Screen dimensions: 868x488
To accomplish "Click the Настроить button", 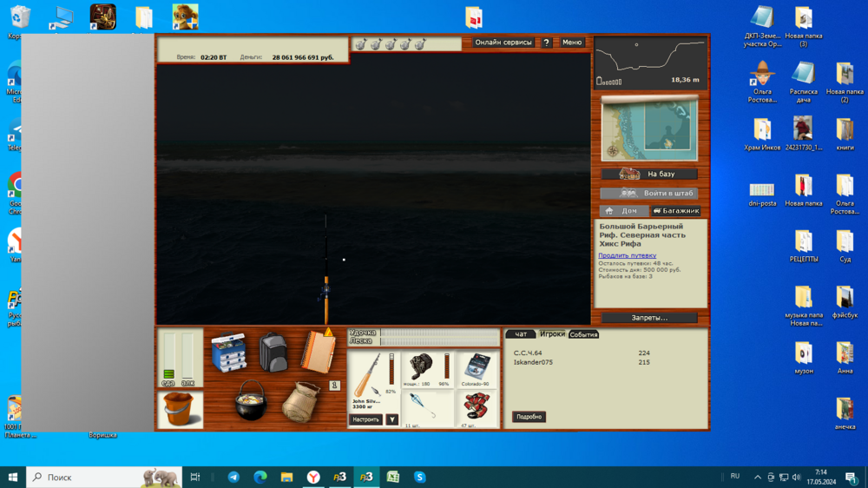I will pyautogui.click(x=365, y=419).
